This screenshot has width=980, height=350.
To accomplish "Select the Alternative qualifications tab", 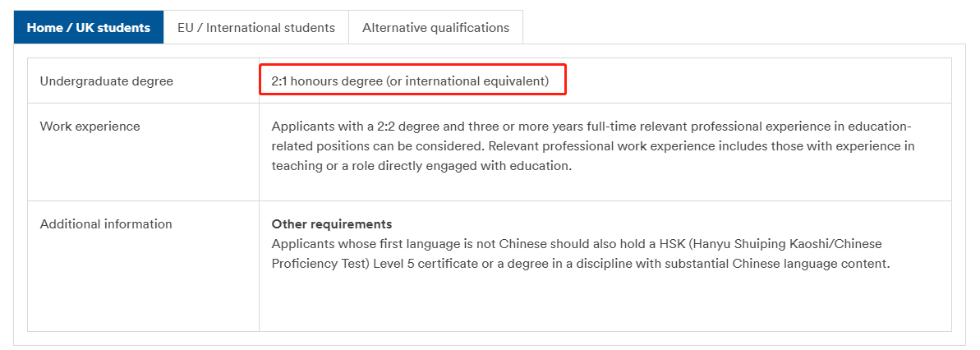I will (435, 28).
